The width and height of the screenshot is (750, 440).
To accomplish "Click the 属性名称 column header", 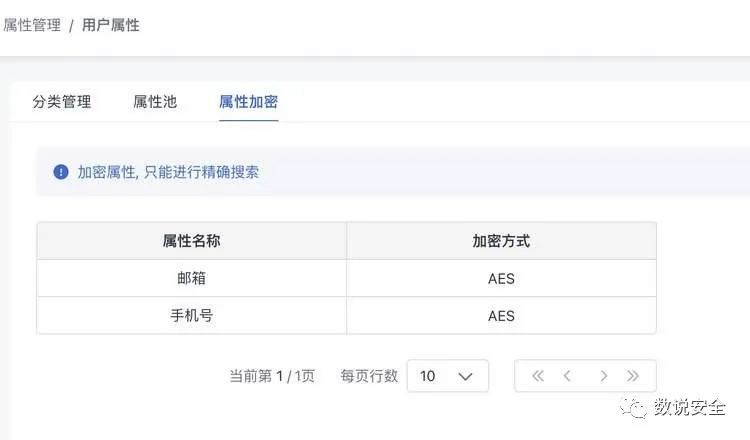I will (x=191, y=241).
